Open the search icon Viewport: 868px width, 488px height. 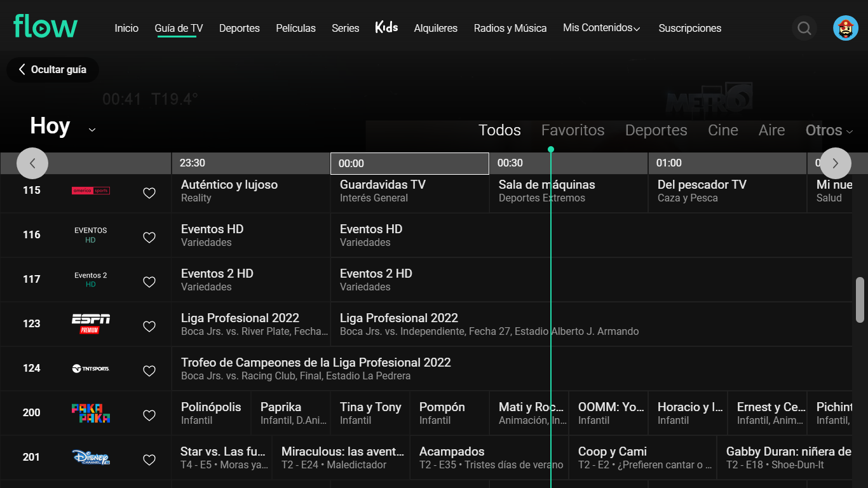click(x=804, y=28)
